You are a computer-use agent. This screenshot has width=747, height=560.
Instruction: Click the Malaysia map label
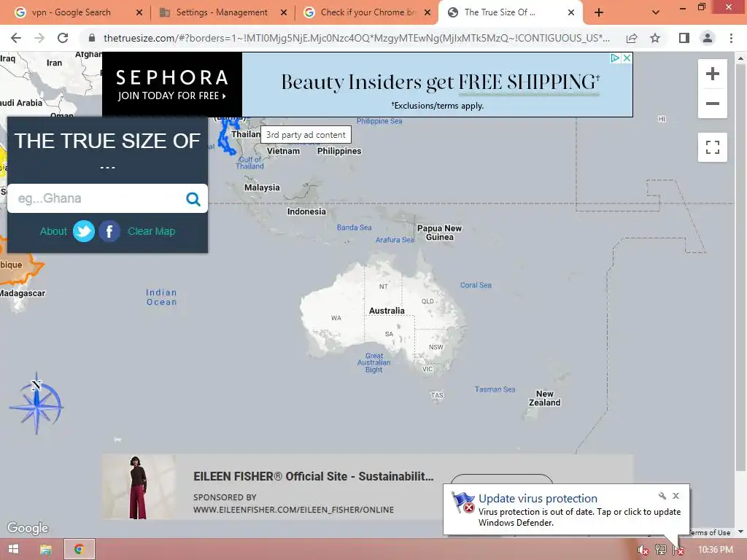[x=262, y=187]
